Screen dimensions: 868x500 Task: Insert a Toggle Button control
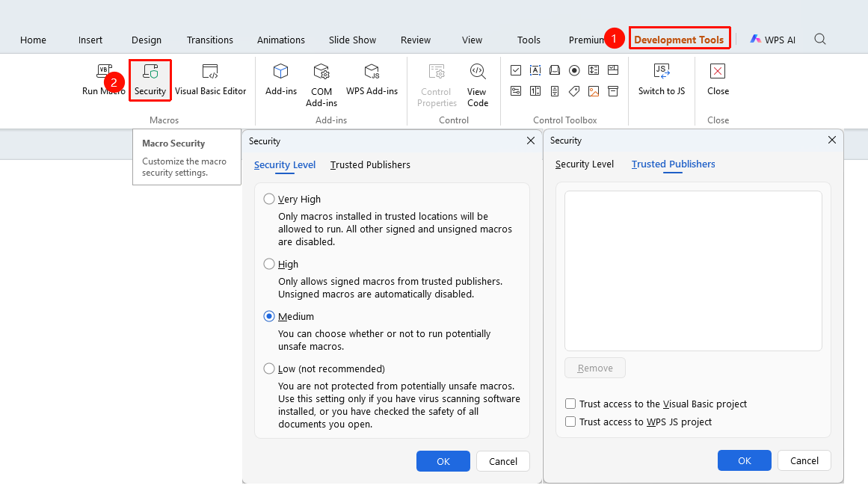coord(516,91)
